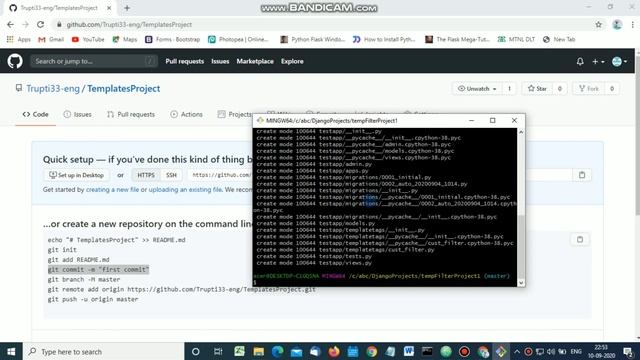
Task: Open the MTNL DLT bookmark
Action: 516,39
